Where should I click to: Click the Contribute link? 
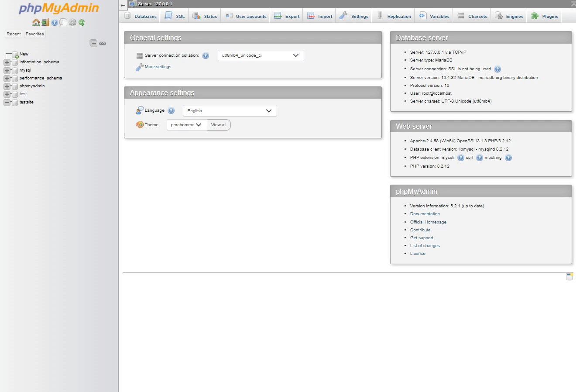click(x=420, y=230)
